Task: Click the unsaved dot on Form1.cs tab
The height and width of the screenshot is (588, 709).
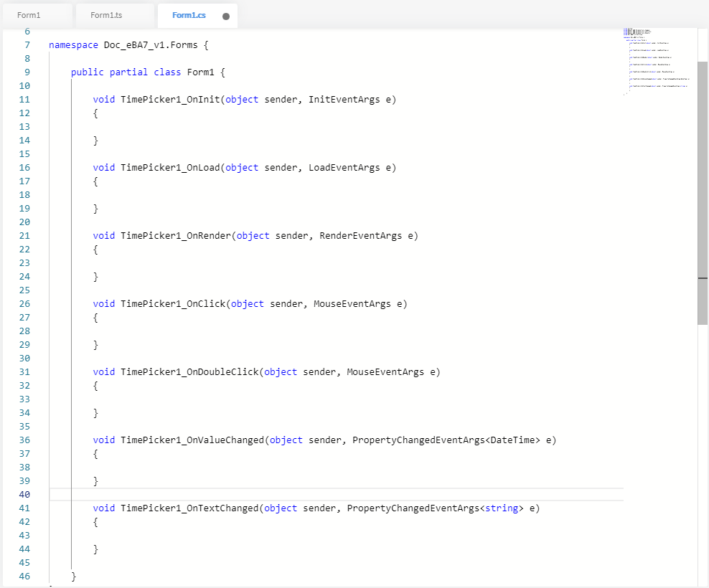Action: (x=225, y=16)
